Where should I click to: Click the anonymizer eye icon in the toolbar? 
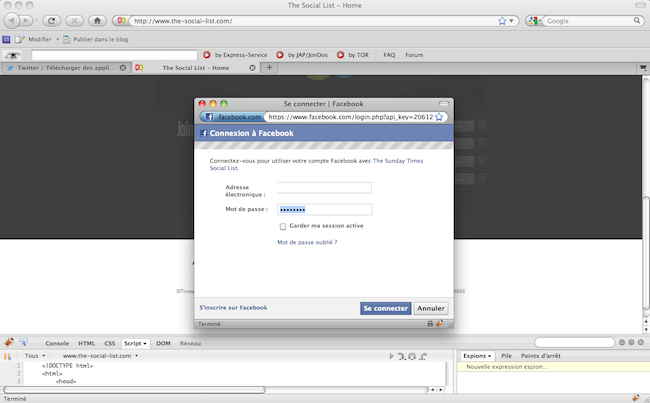(12, 55)
